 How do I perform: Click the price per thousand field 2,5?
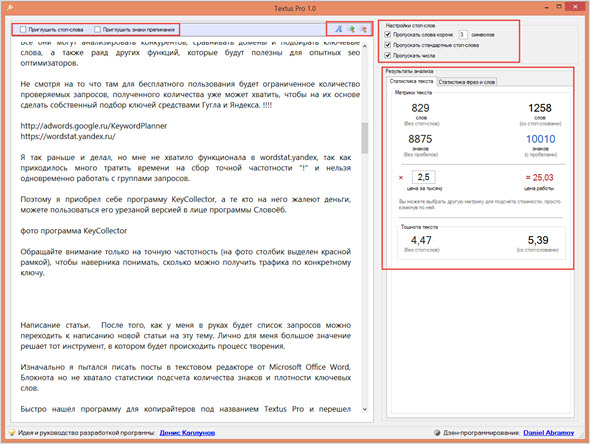424,177
